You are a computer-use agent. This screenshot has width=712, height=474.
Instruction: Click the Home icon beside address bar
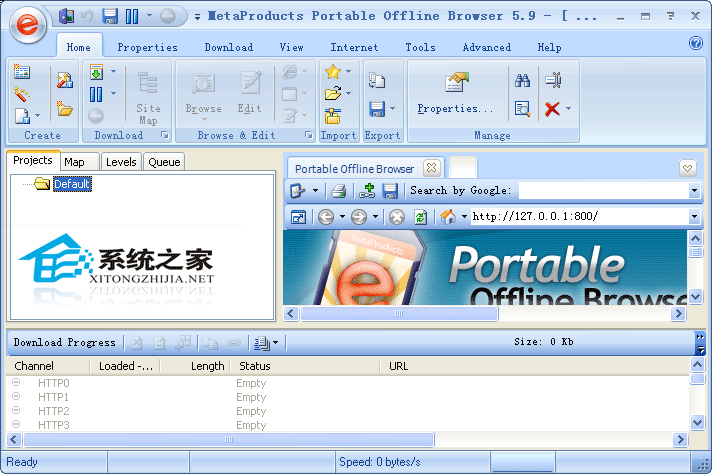coord(448,217)
